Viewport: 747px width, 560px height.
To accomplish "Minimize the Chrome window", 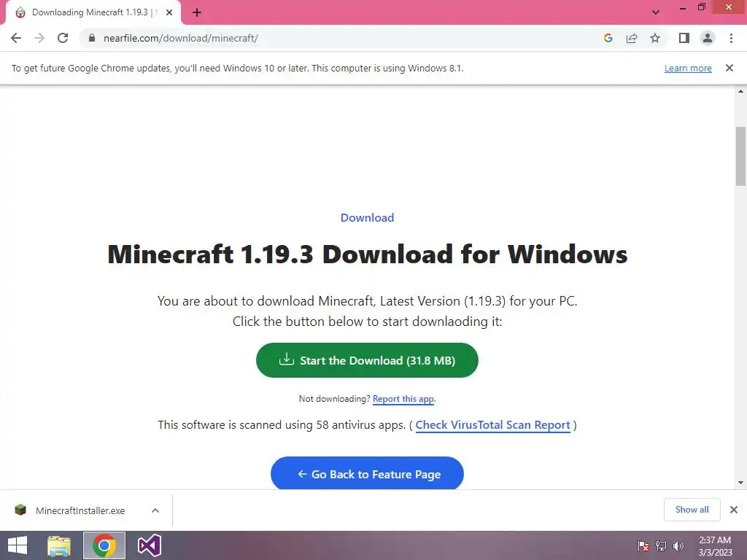I will [x=683, y=7].
